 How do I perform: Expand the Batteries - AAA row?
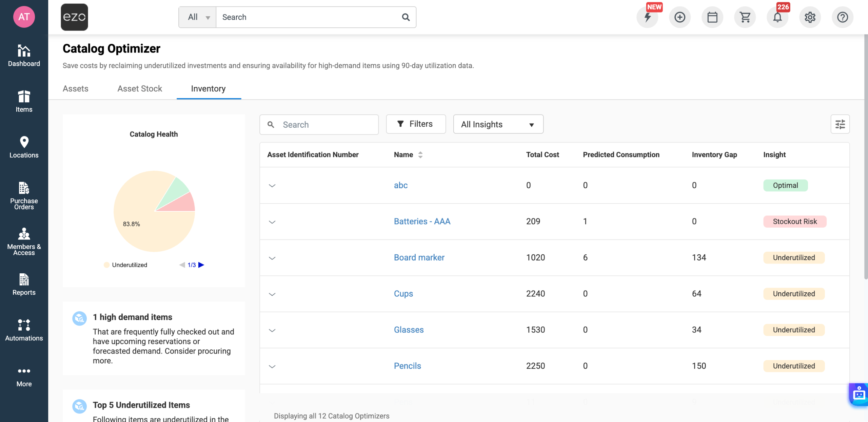coord(272,222)
